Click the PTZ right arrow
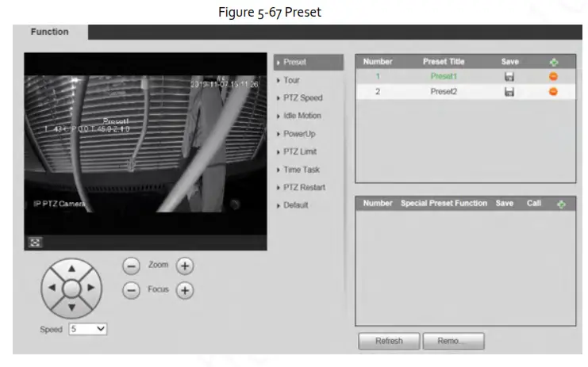Screen dimensions: 588x367 91,288
